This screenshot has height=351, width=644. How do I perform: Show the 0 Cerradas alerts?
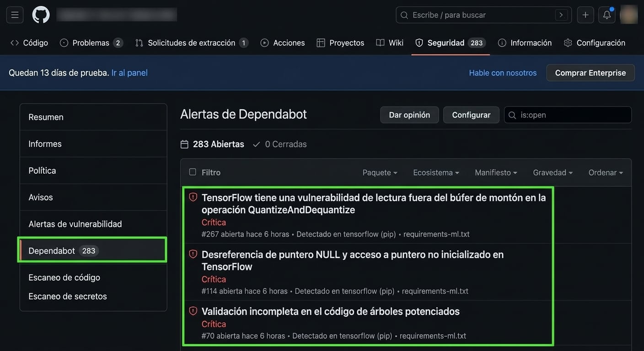[x=279, y=144]
